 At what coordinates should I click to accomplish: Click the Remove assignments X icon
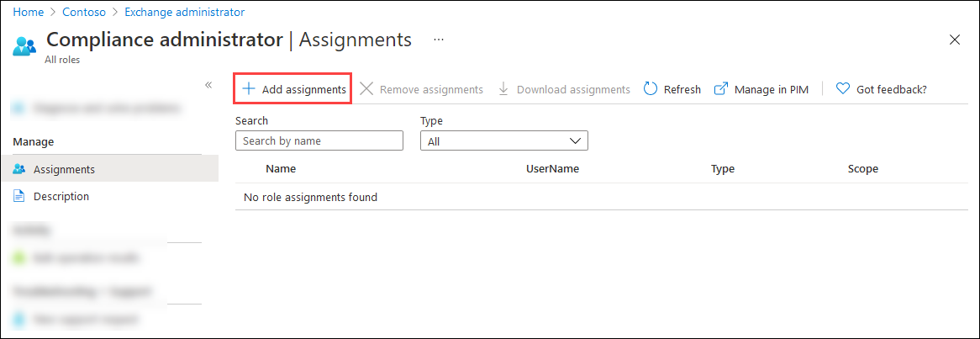(x=366, y=89)
